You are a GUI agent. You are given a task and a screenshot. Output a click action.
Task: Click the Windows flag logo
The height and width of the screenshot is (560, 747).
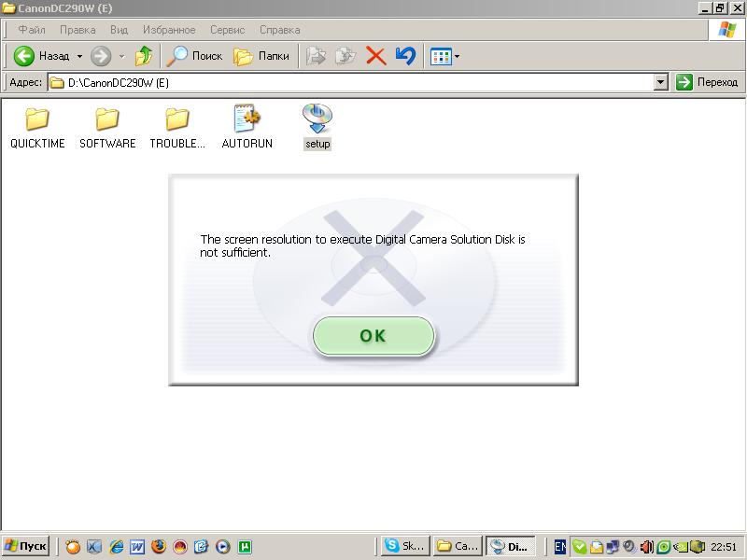point(727,30)
